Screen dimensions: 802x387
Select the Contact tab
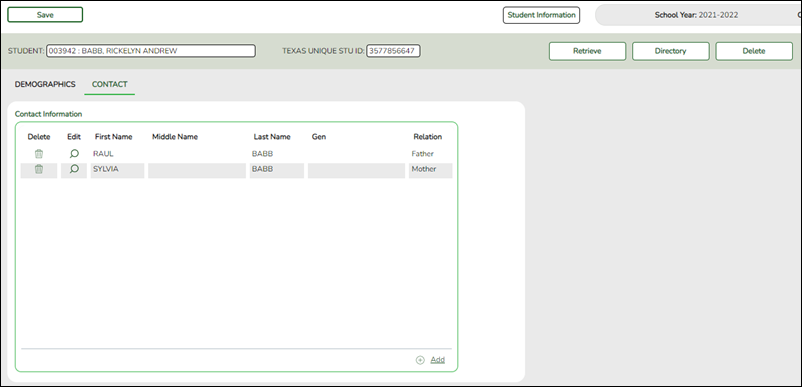tap(109, 84)
